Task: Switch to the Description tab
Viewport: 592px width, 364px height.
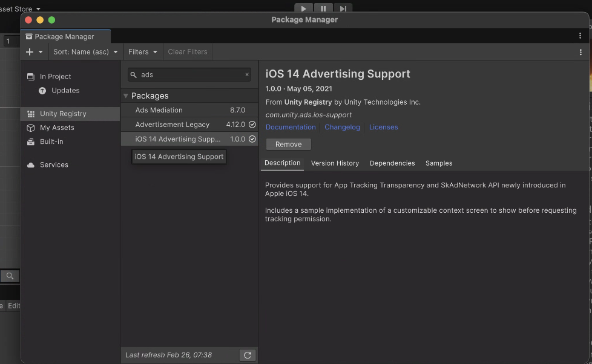Action: [x=283, y=163]
